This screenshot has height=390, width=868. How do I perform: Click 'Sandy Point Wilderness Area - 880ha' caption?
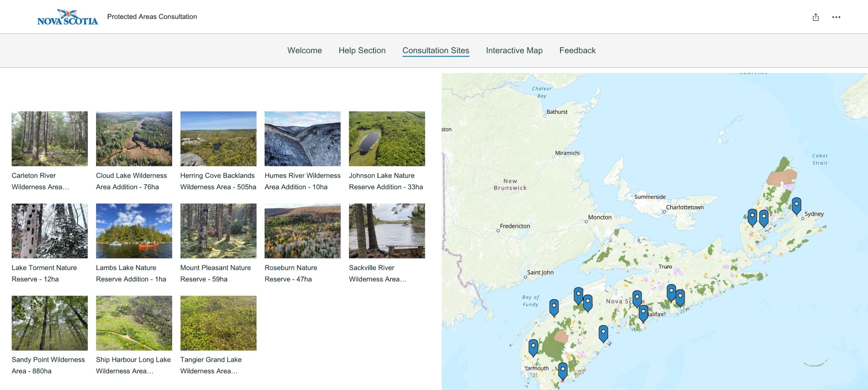click(48, 365)
